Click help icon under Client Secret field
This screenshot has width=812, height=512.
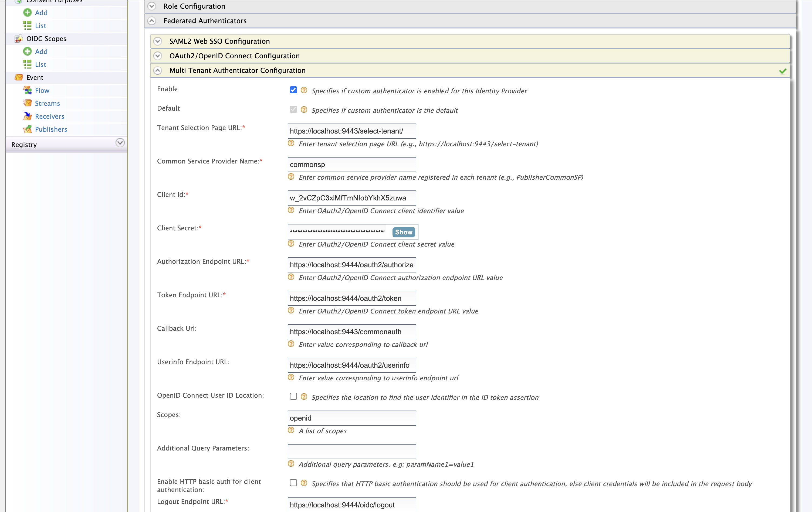point(291,243)
